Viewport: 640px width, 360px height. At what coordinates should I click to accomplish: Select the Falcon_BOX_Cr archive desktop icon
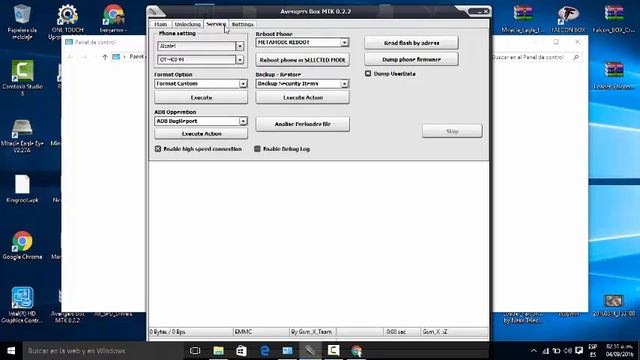click(x=613, y=19)
